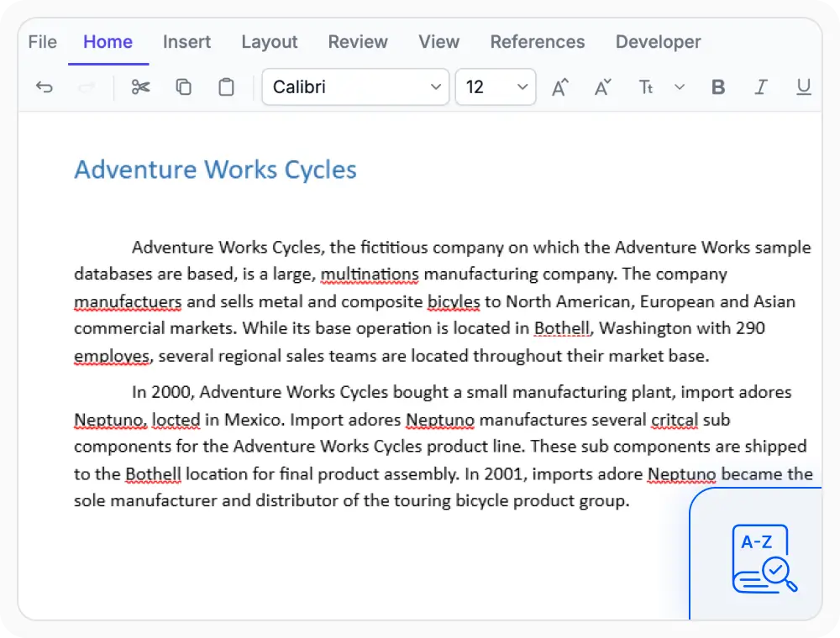Decrease font size with shrink icon
The height and width of the screenshot is (638, 840).
[x=602, y=86]
